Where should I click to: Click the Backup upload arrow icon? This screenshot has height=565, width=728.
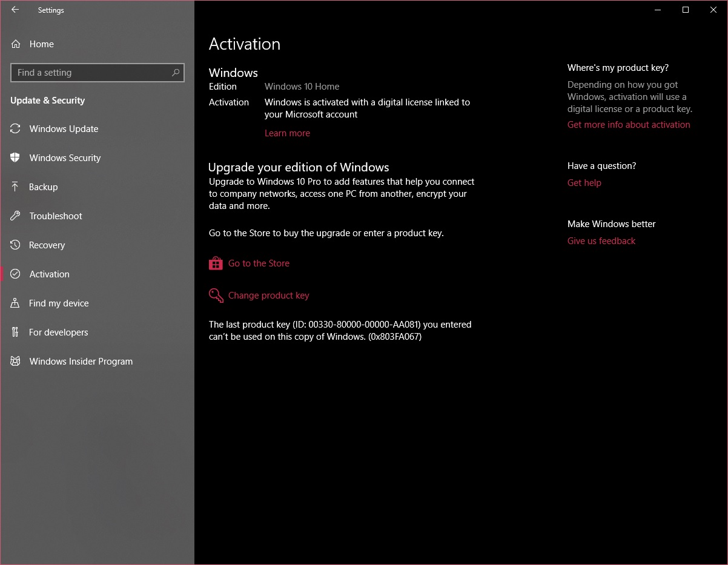point(16,187)
